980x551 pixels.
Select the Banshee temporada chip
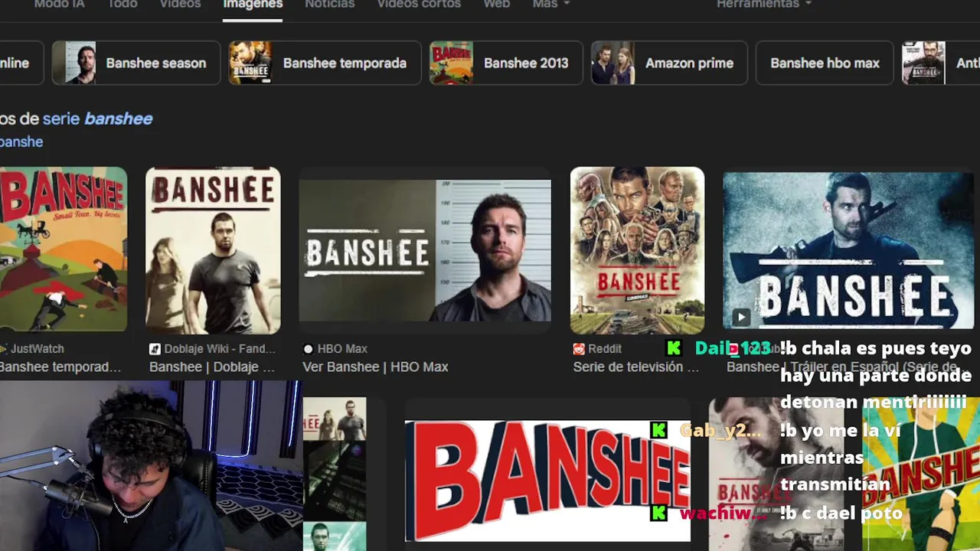click(x=325, y=63)
